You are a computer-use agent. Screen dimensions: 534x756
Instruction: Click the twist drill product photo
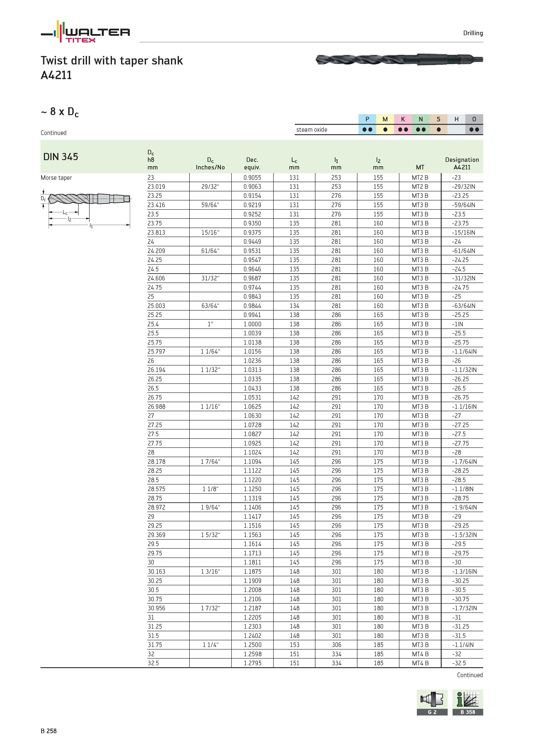click(399, 60)
